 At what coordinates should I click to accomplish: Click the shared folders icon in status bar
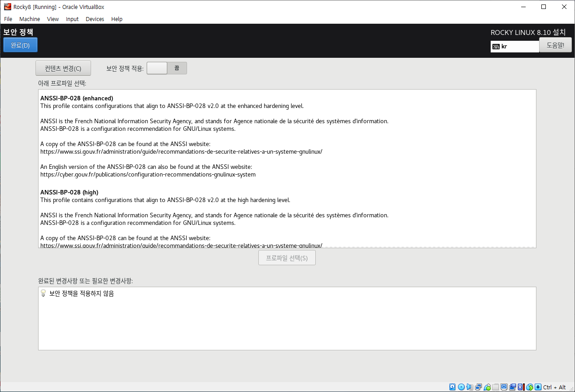(x=496, y=387)
